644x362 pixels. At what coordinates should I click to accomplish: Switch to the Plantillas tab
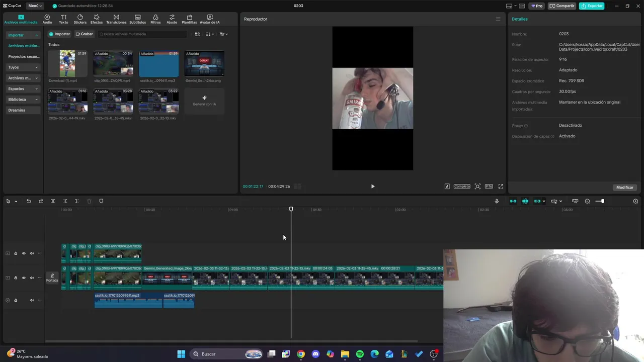(x=189, y=19)
